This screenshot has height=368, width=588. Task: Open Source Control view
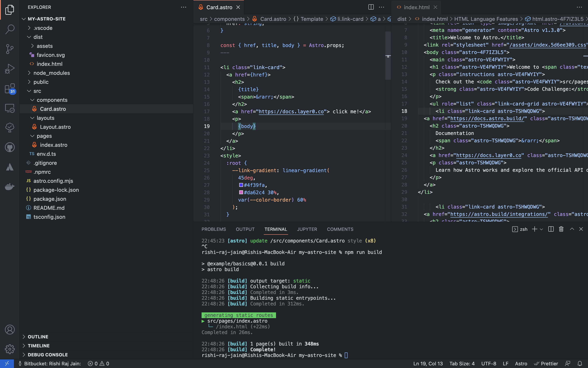(9, 49)
